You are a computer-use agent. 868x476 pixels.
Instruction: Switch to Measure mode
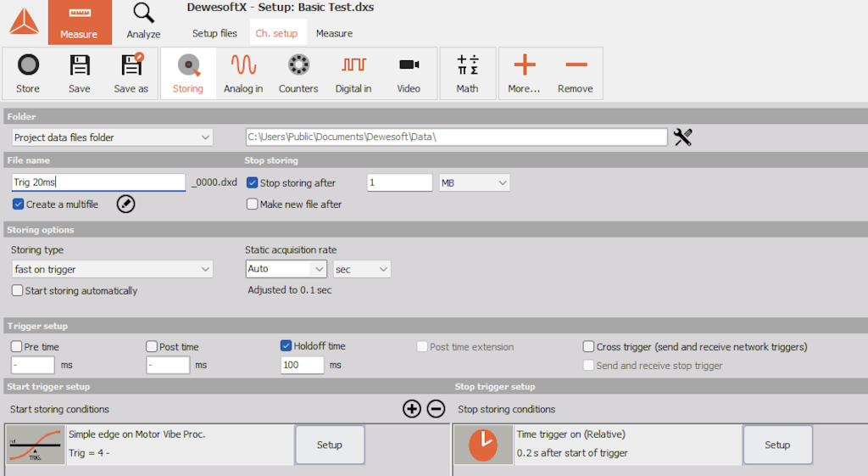(x=79, y=23)
